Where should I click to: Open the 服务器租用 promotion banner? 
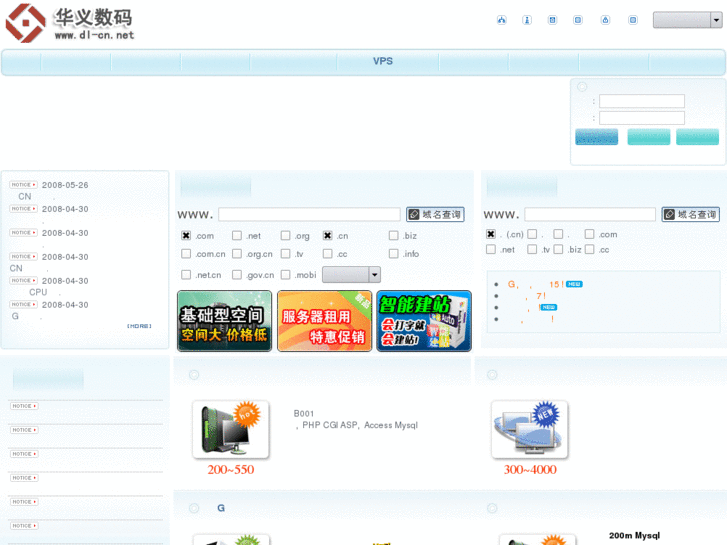324,321
